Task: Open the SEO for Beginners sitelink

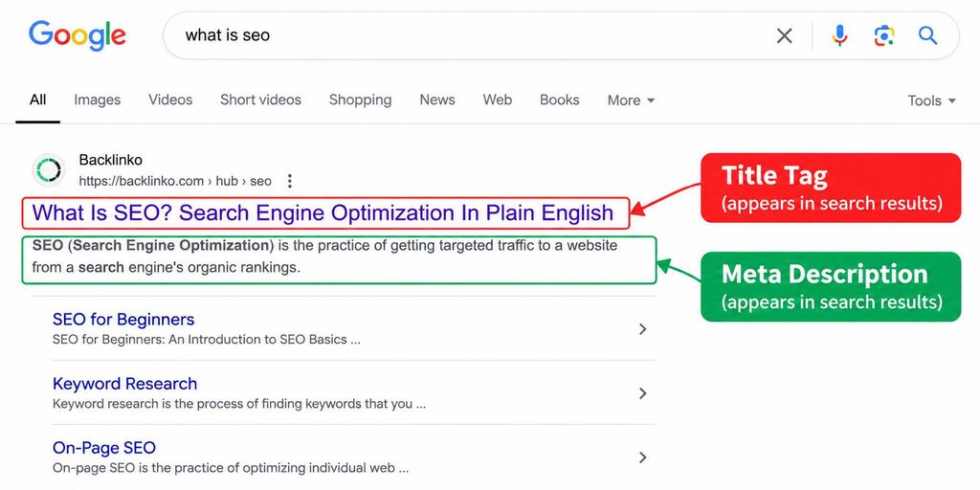Action: 123,320
